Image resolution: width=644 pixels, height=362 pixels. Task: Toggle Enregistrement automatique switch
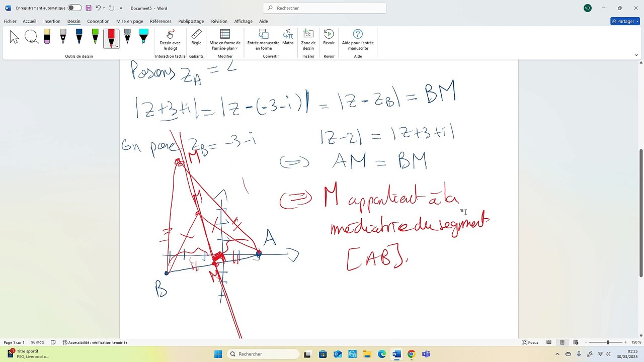pyautogui.click(x=74, y=8)
